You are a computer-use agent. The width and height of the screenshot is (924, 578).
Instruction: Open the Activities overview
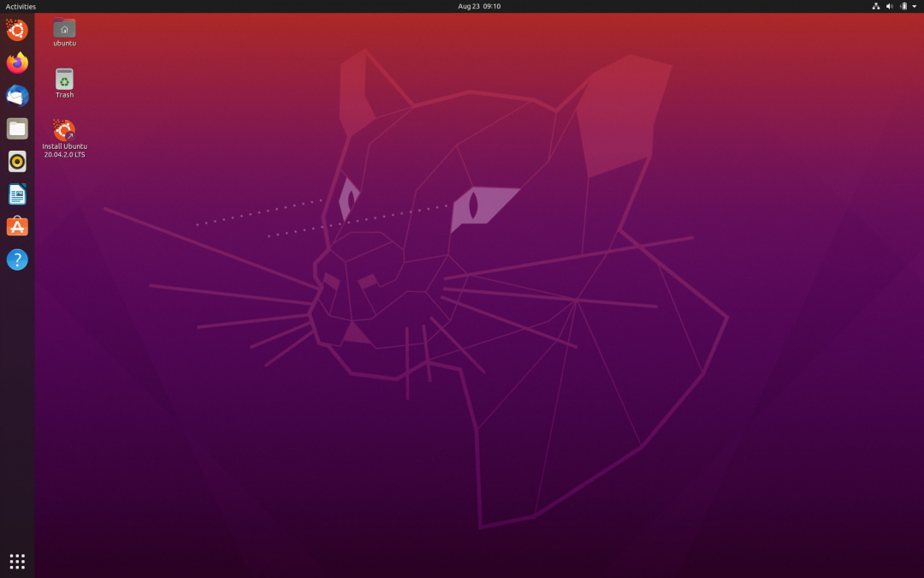point(21,6)
